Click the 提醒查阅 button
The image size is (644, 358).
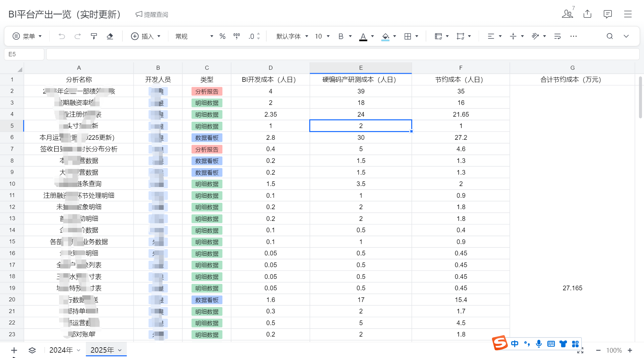pos(152,14)
